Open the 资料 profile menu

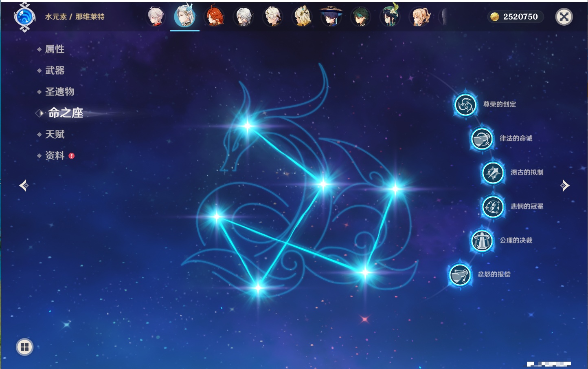tap(55, 155)
